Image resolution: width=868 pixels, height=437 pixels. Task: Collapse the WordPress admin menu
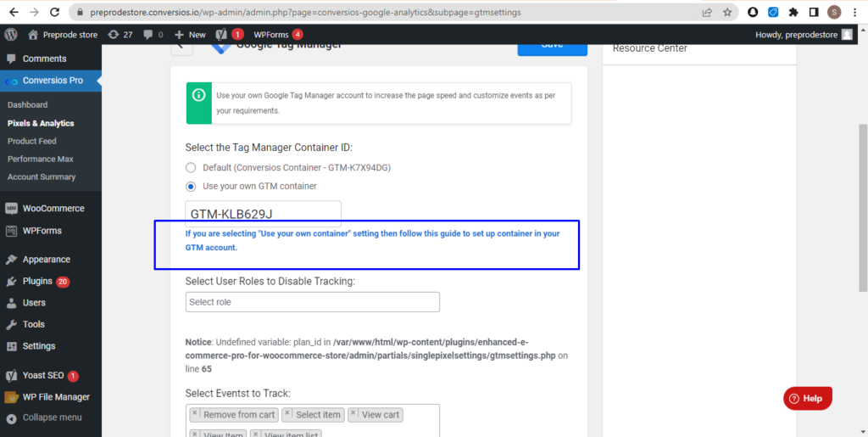(50, 417)
